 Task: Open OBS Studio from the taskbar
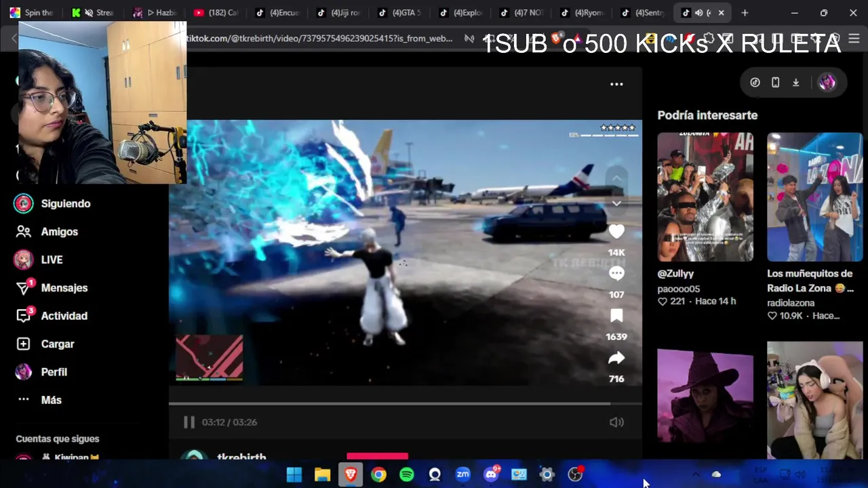[x=575, y=474]
